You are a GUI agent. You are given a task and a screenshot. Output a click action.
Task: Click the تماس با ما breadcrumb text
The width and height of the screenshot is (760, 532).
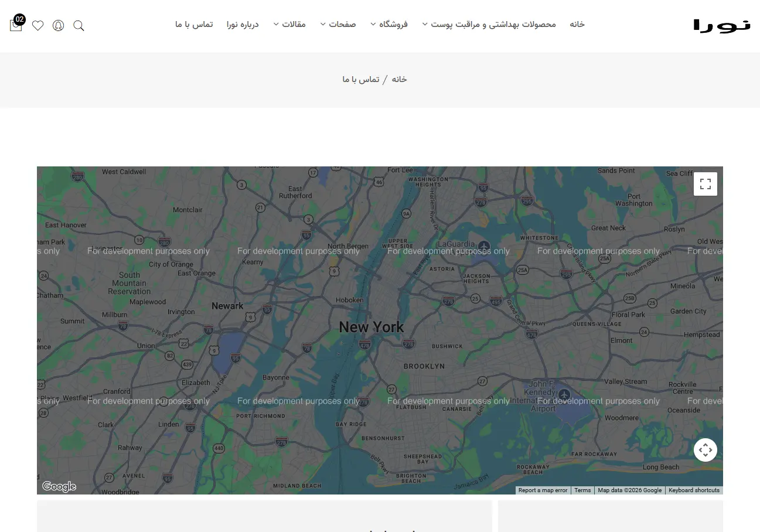361,79
